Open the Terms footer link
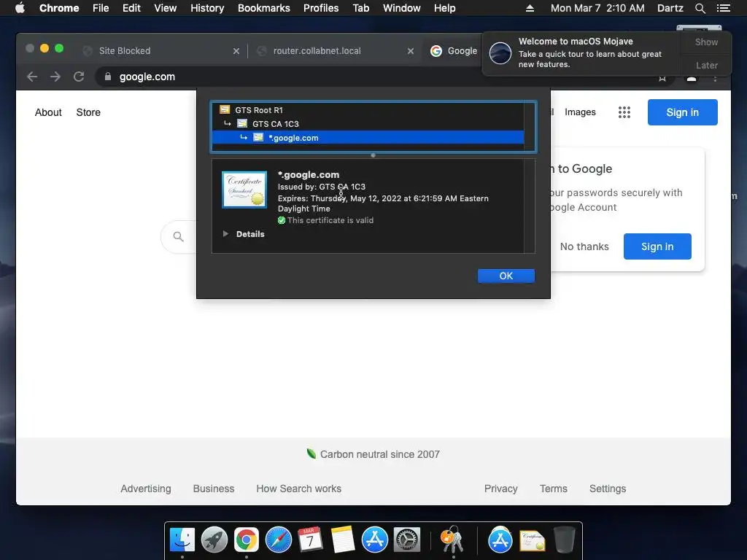The image size is (747, 560). click(553, 489)
